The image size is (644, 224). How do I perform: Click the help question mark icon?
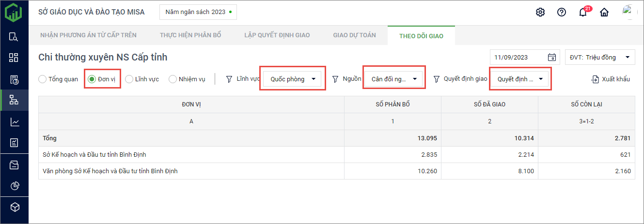562,12
